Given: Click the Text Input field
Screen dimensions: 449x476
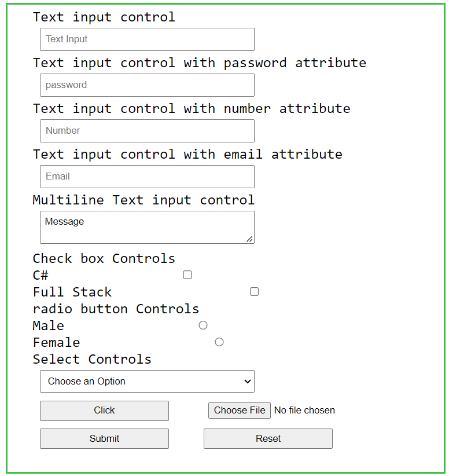Looking at the screenshot, I should pyautogui.click(x=147, y=39).
